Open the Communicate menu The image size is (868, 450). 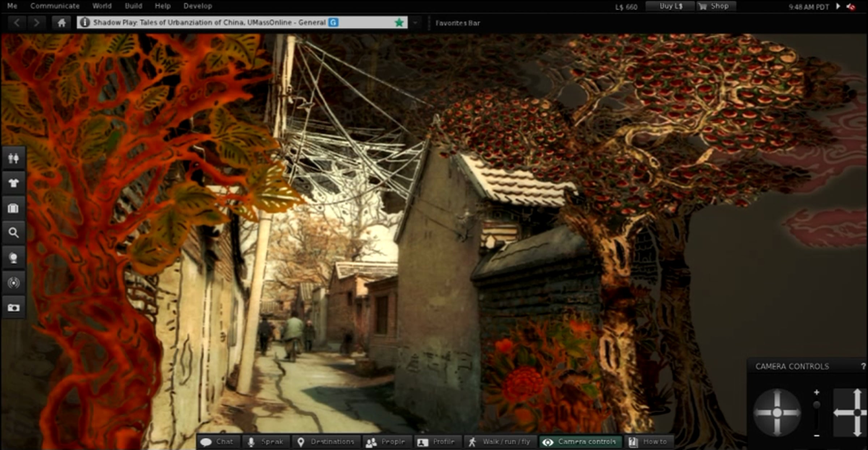(55, 6)
